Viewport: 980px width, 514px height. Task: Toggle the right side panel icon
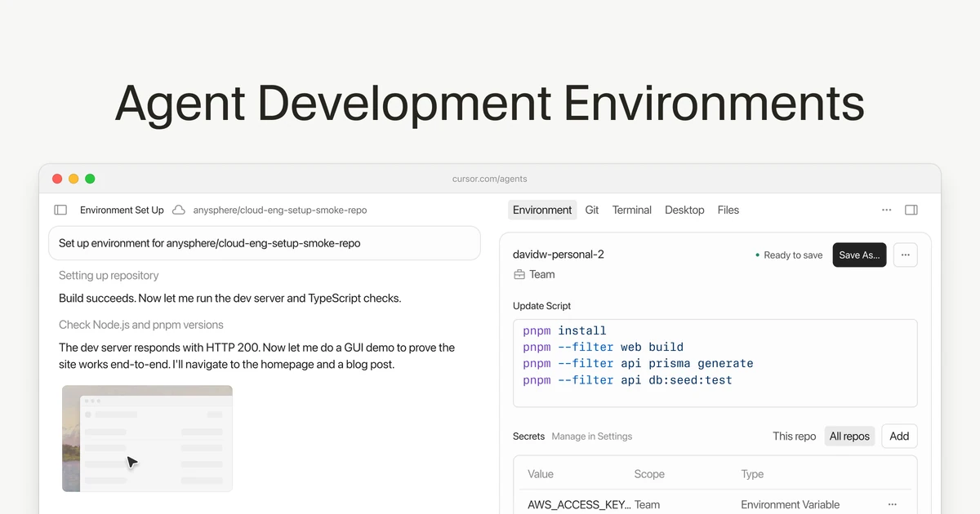[911, 210]
